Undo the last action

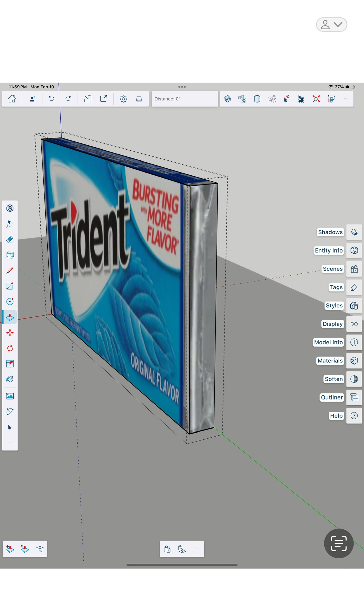click(x=51, y=99)
